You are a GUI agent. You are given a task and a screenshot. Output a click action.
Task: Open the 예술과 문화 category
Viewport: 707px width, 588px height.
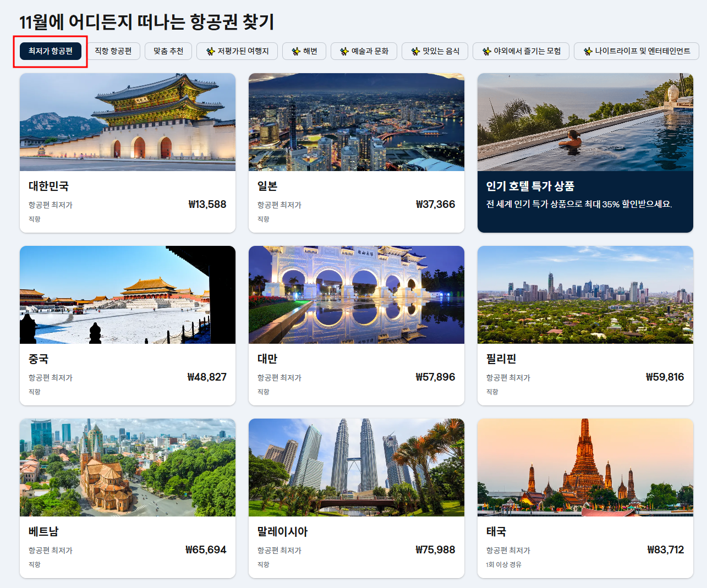(364, 51)
